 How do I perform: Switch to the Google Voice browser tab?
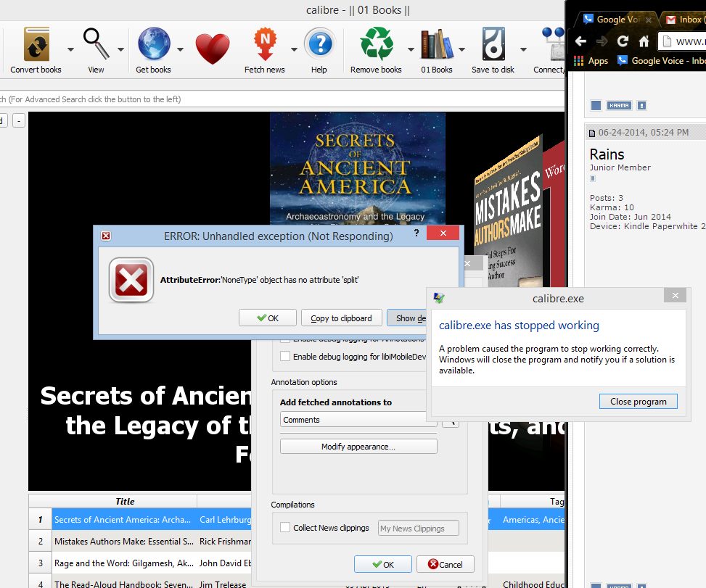(615, 20)
